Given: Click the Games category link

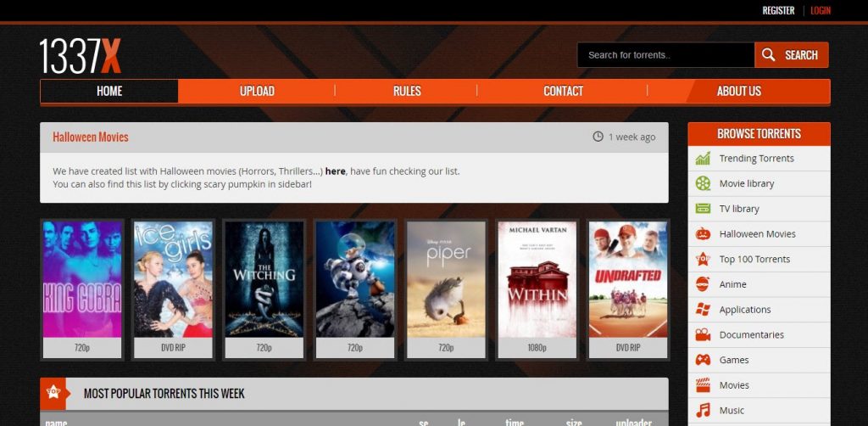Looking at the screenshot, I should pyautogui.click(x=734, y=360).
